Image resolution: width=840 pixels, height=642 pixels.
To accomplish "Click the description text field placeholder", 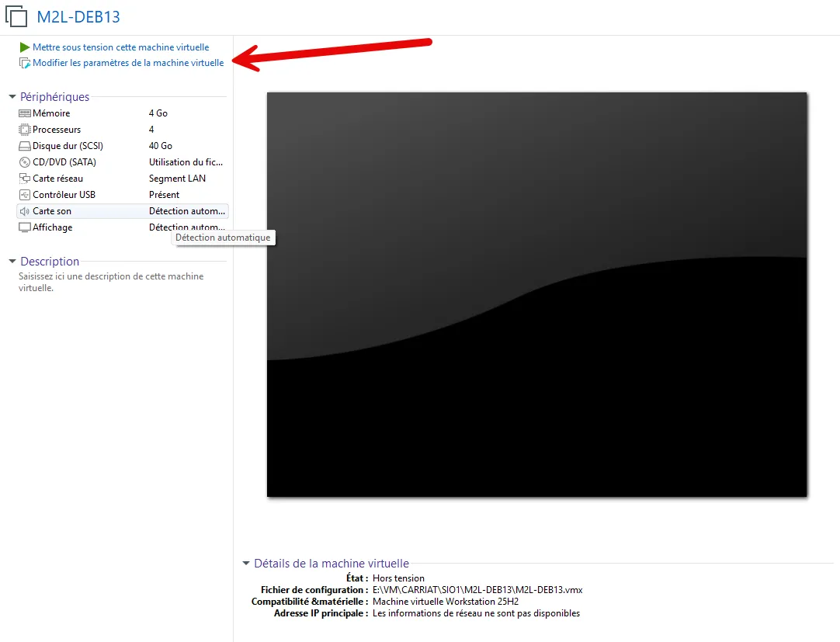I will point(111,282).
